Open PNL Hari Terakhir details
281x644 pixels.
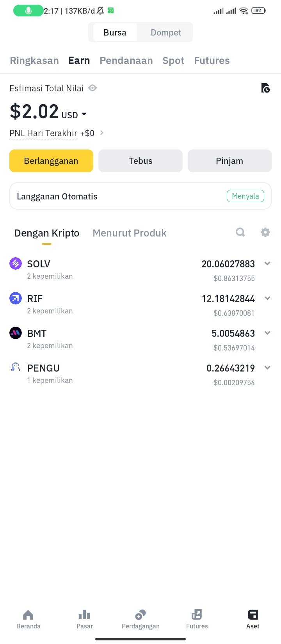(x=102, y=133)
